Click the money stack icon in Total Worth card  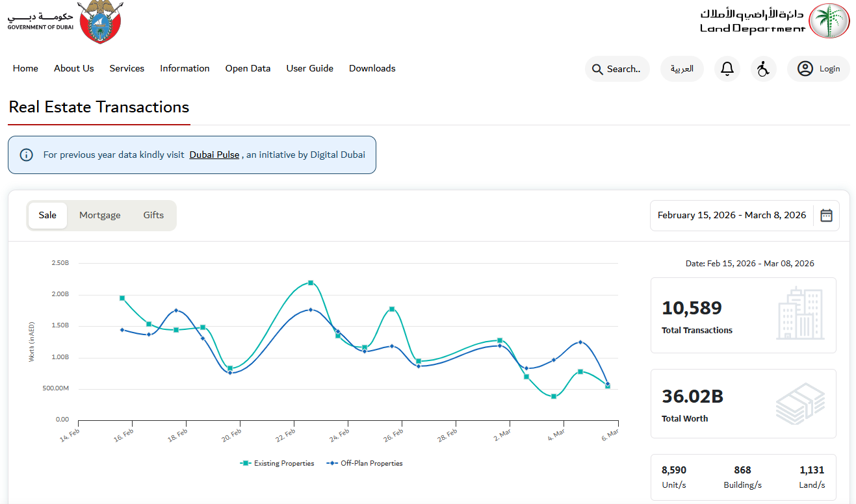tap(800, 403)
